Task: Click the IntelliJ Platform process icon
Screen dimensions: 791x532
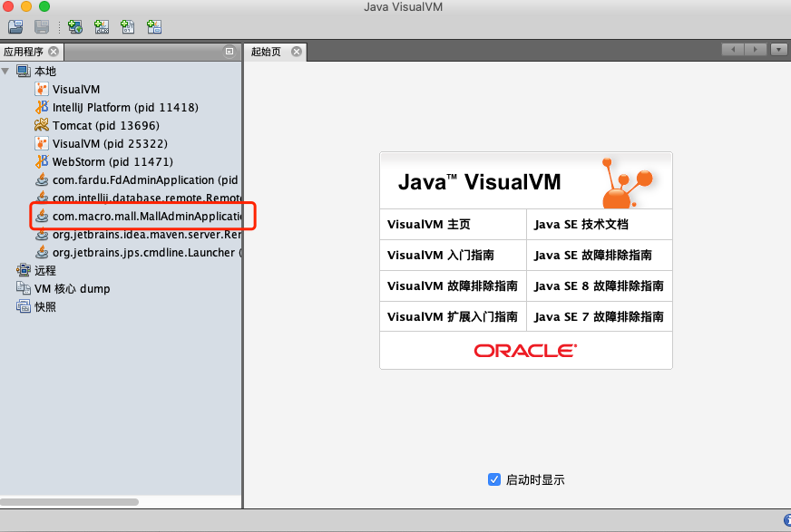Action: (x=42, y=107)
